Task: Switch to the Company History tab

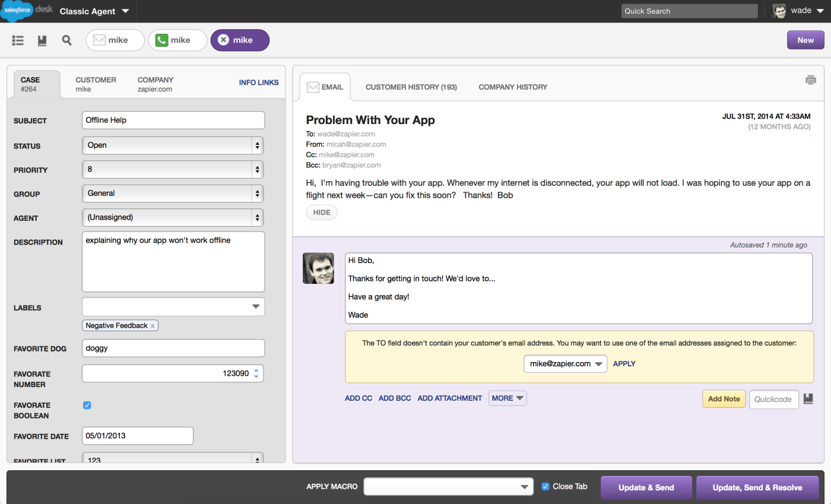Action: coord(513,87)
